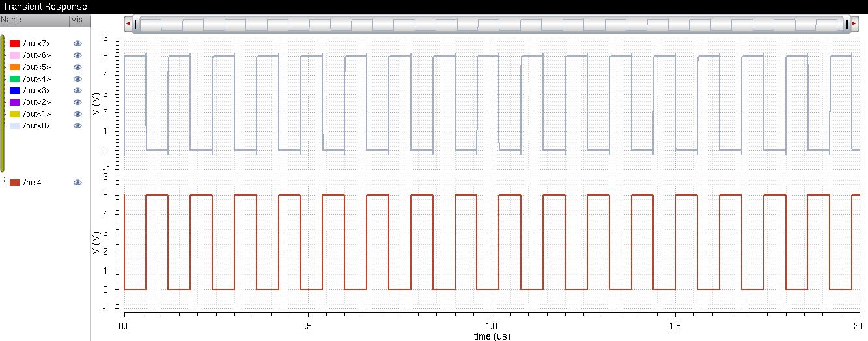
Task: Click the right handle of the time range slider
Action: 847,24
